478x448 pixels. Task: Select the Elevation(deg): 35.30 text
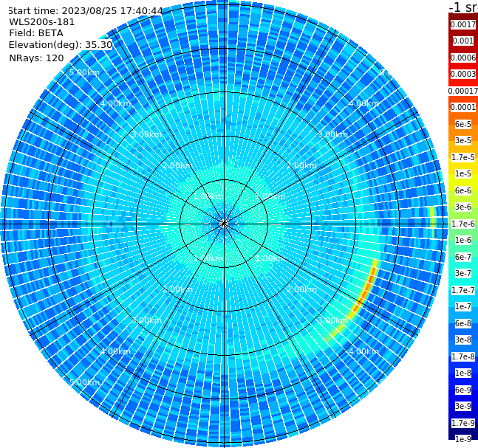(x=61, y=45)
